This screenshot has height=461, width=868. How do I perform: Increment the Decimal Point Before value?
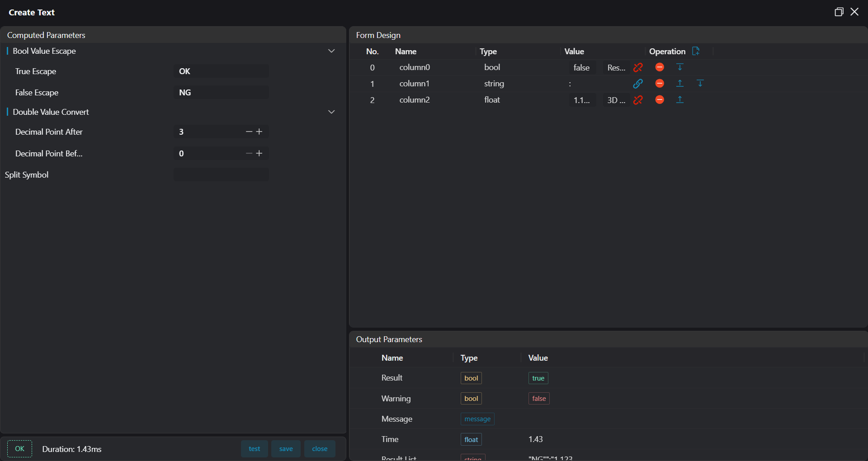(x=259, y=153)
